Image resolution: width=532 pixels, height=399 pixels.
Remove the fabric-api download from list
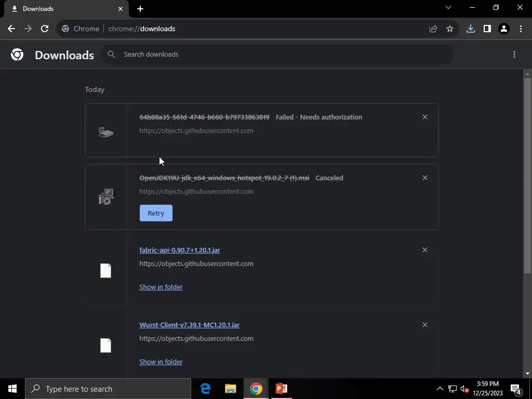point(425,250)
